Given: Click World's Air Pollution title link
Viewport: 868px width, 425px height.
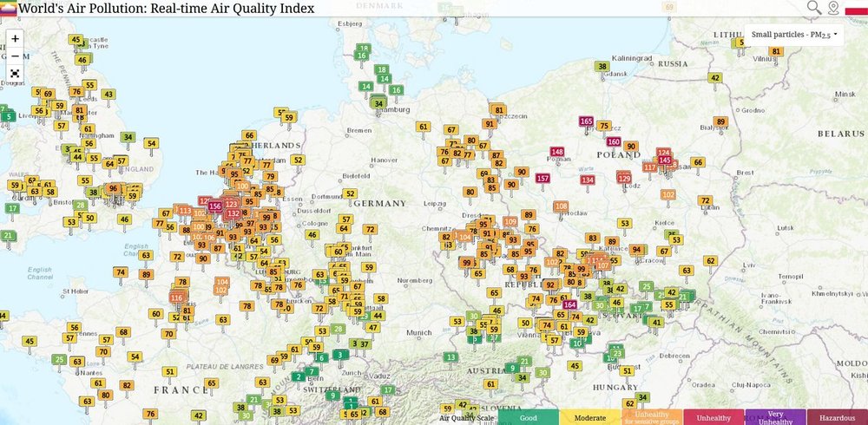Looking at the screenshot, I should [x=165, y=9].
